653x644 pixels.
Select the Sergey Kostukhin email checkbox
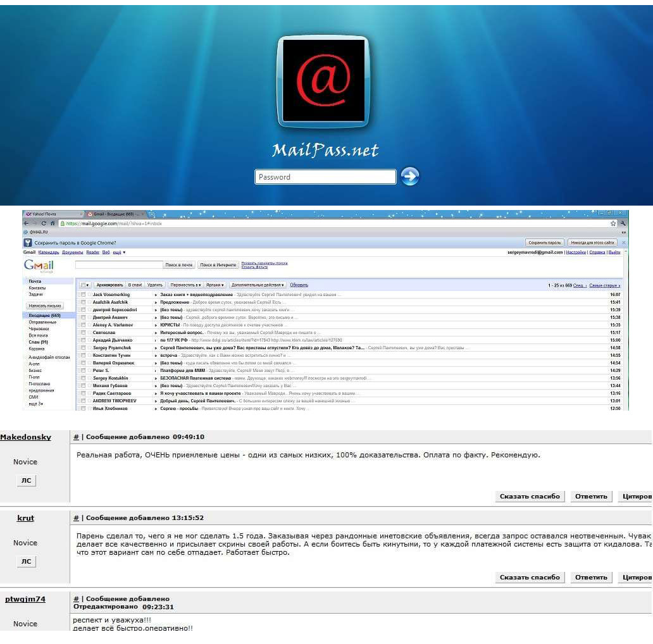(84, 378)
